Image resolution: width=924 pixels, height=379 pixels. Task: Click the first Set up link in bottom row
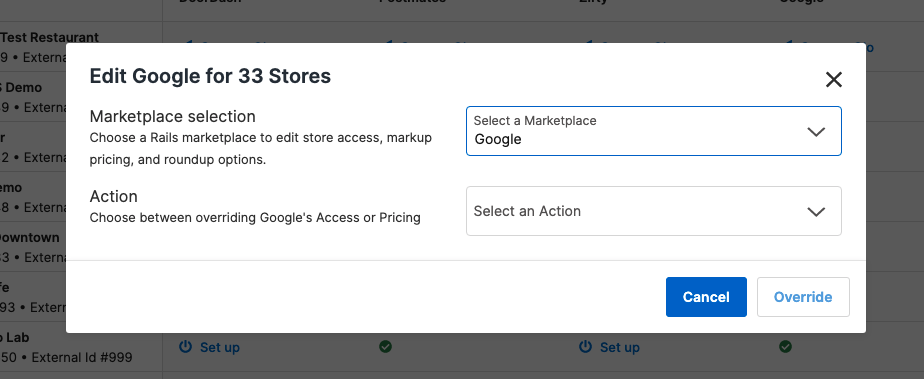pyautogui.click(x=219, y=347)
